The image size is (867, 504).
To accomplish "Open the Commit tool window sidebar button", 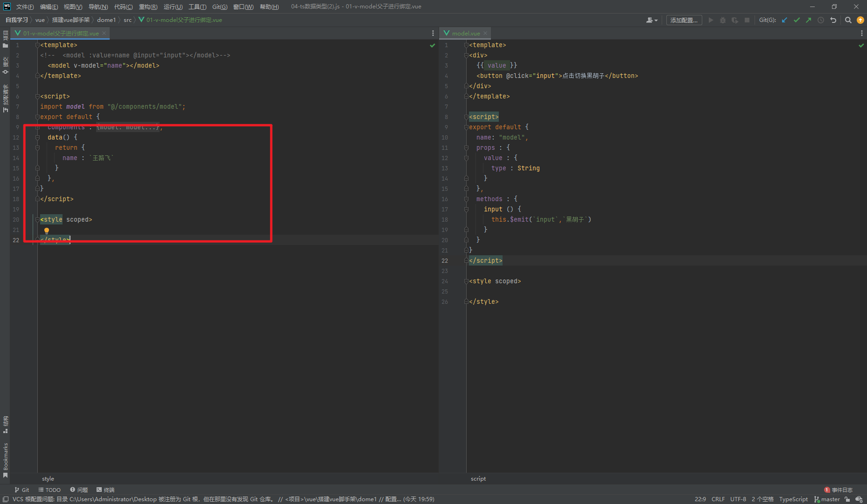I will (6, 65).
